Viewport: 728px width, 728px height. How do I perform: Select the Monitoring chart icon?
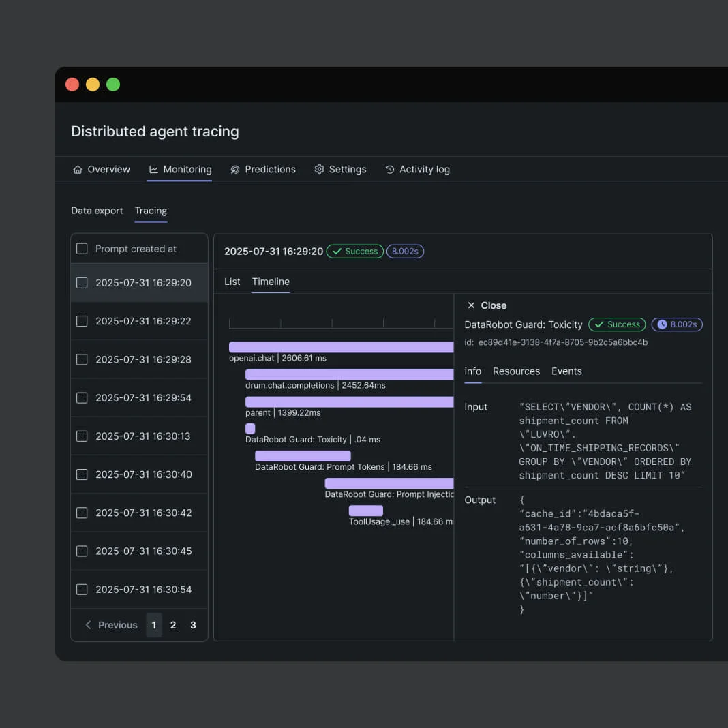(x=154, y=169)
